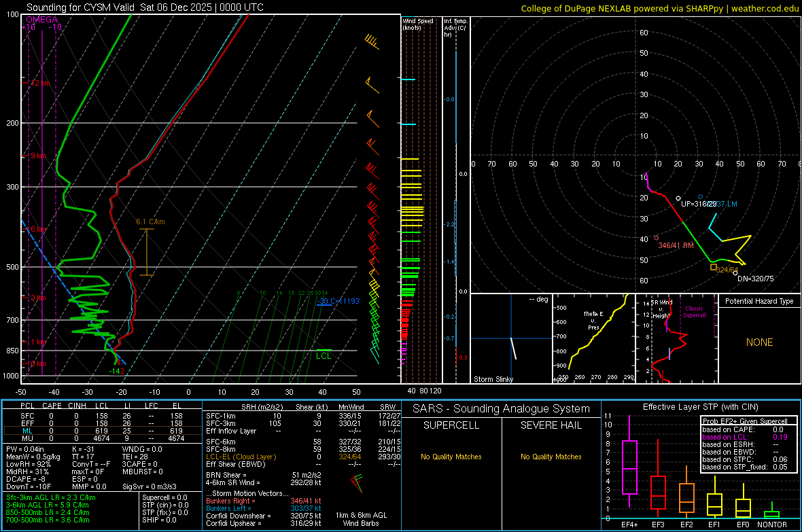Click the green LCL level label
Viewport: 802px width, 532px height.
point(324,356)
